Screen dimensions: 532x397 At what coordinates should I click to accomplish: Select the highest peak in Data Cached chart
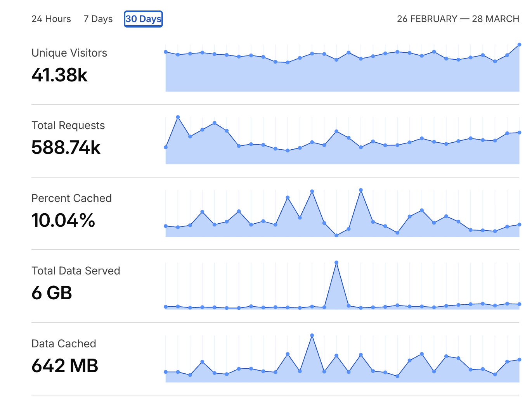312,335
